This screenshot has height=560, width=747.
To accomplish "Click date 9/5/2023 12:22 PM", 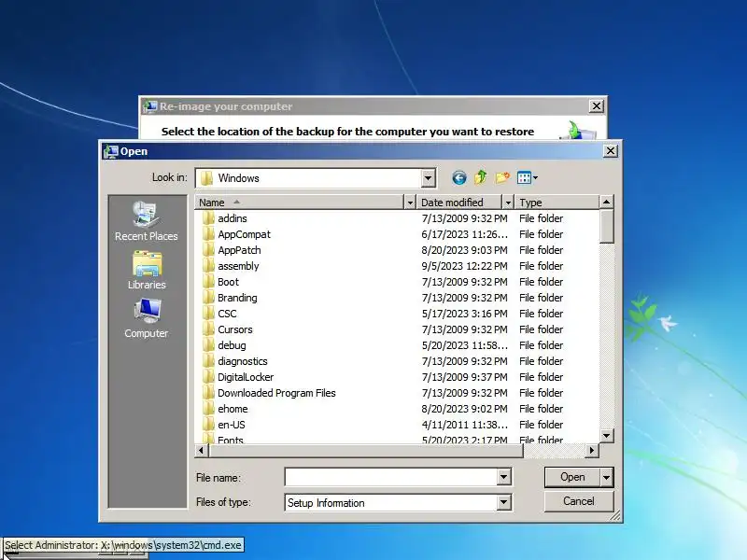I will 464,266.
